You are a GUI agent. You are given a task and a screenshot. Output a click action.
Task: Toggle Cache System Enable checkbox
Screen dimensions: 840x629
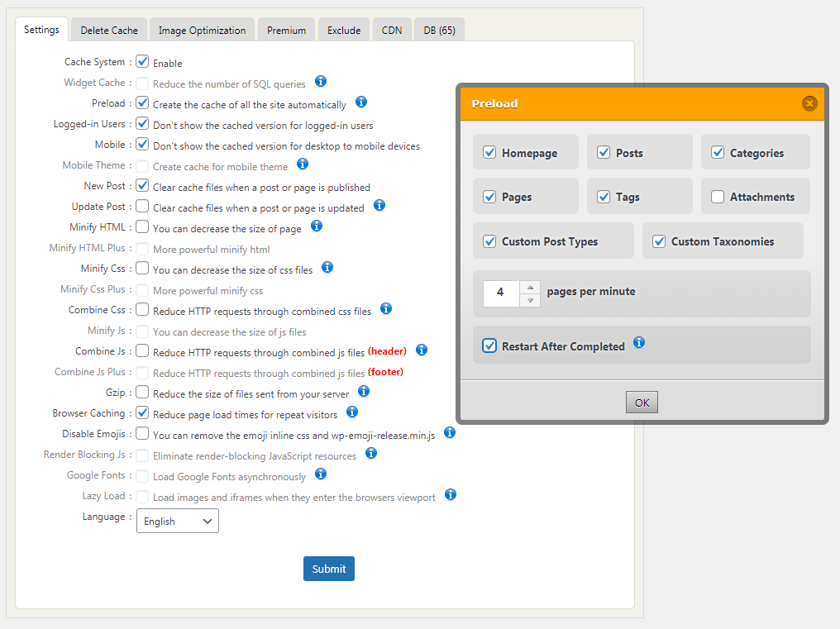pos(142,62)
